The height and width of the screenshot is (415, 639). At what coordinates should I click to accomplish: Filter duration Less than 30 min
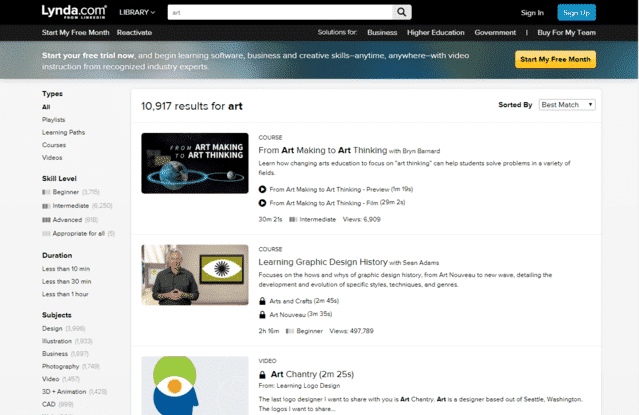pos(66,281)
